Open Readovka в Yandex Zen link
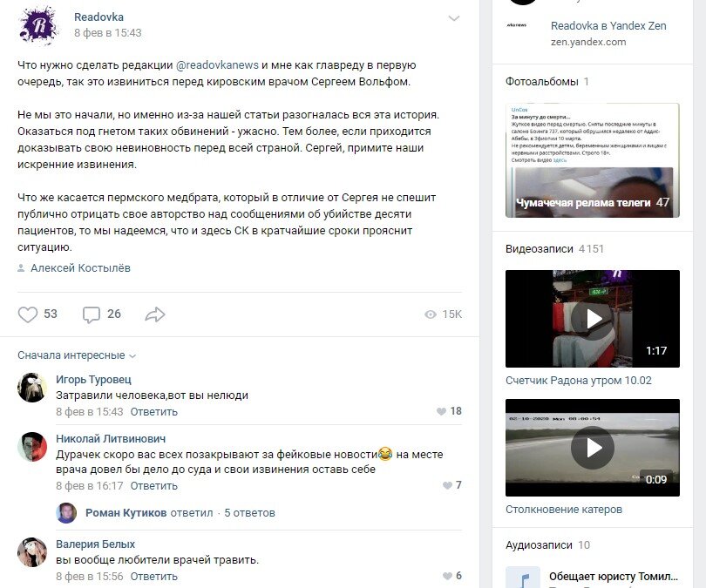This screenshot has width=706, height=588. [608, 26]
